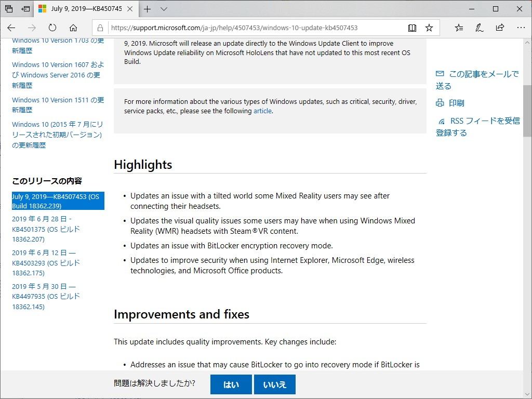Image resolution: width=532 pixels, height=399 pixels.
Task: Open KB4501375 (OS ビルド 18362.207) link
Action: click(46, 229)
